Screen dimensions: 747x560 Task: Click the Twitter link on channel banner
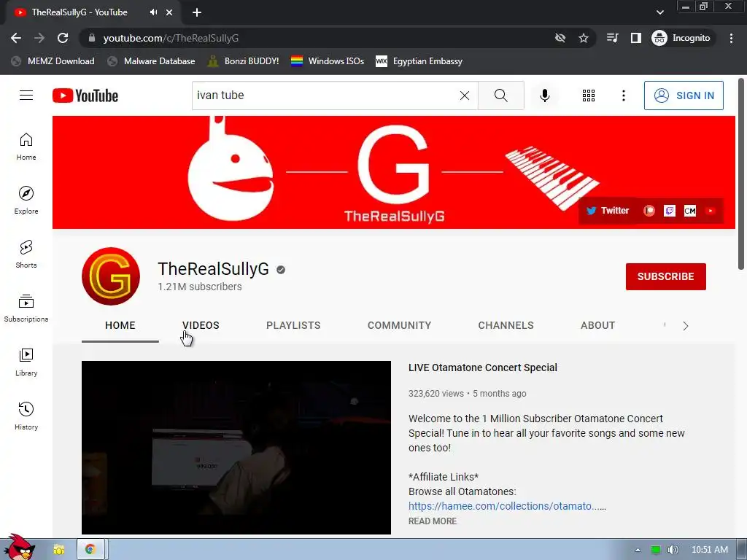click(608, 211)
